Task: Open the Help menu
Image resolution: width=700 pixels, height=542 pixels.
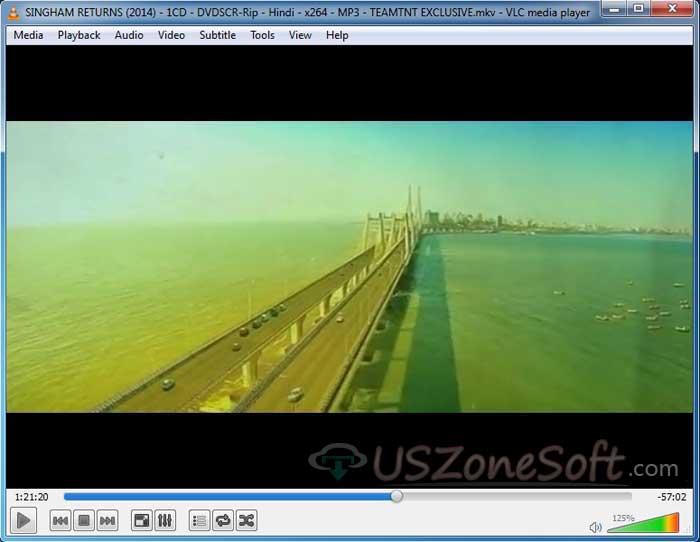Action: 337,35
